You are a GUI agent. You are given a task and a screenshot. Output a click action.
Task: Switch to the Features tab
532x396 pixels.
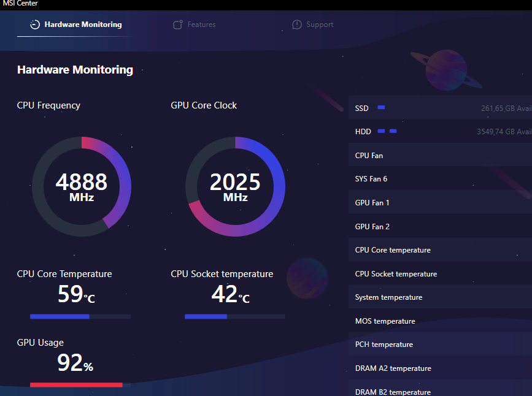coord(195,25)
